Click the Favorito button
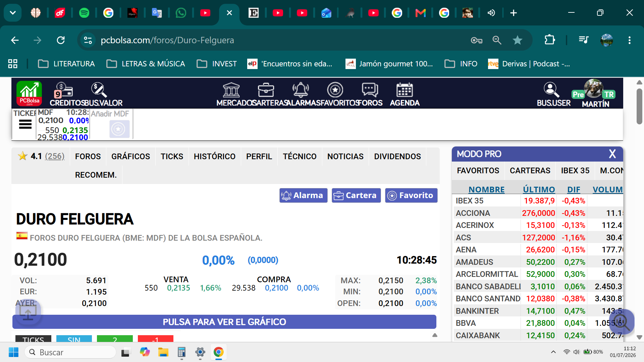 [x=411, y=195]
